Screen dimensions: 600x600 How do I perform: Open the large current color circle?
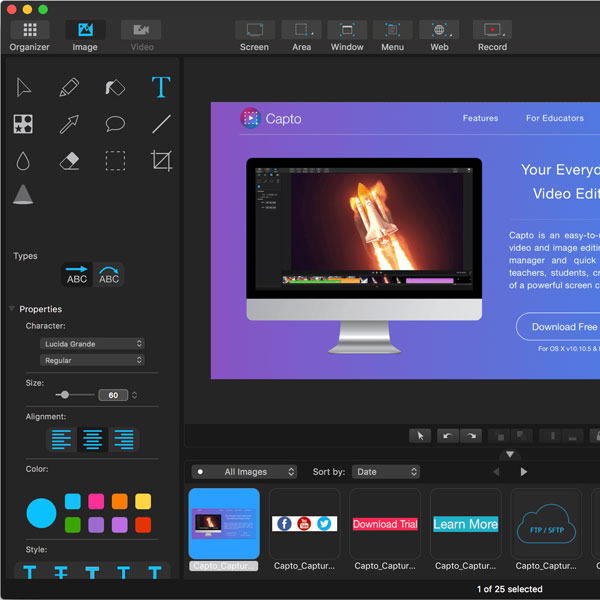(41, 513)
